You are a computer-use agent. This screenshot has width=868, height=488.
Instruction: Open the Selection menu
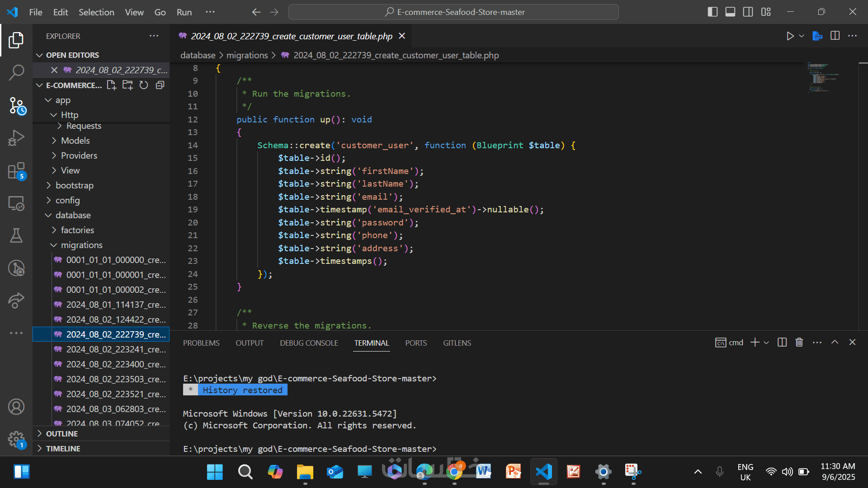click(96, 12)
